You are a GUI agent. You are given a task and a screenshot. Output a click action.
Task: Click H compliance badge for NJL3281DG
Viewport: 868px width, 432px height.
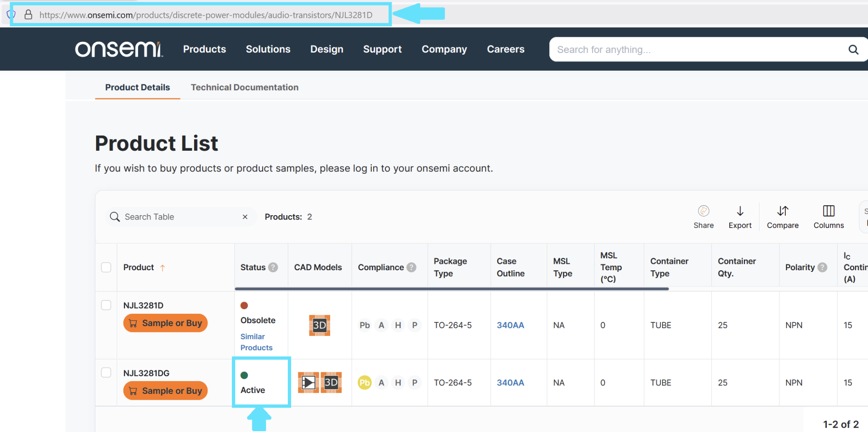[x=398, y=382]
